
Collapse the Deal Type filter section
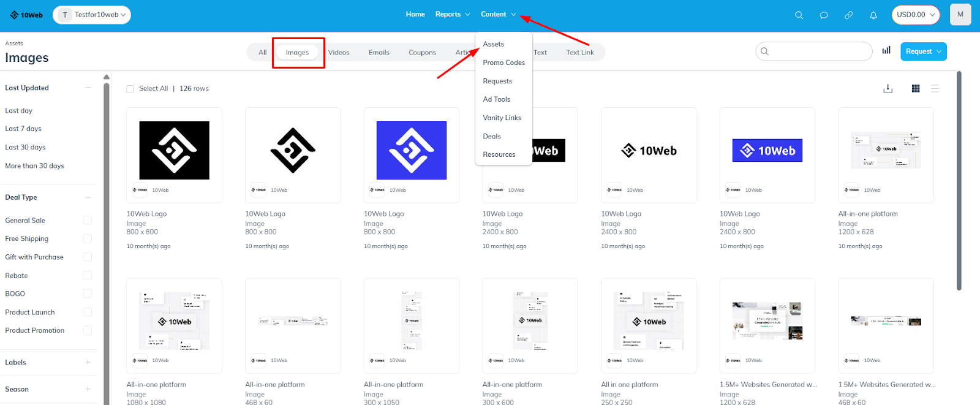coord(88,197)
